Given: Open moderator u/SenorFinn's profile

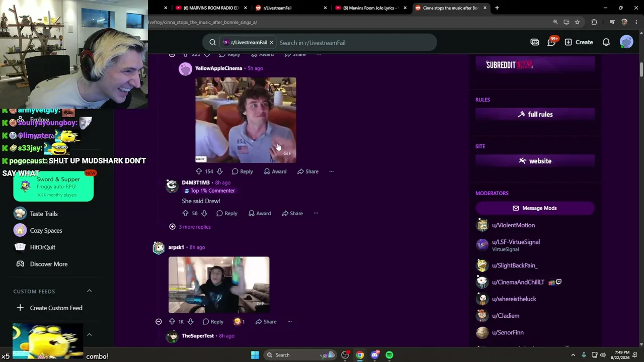Looking at the screenshot, I should click(x=508, y=332).
